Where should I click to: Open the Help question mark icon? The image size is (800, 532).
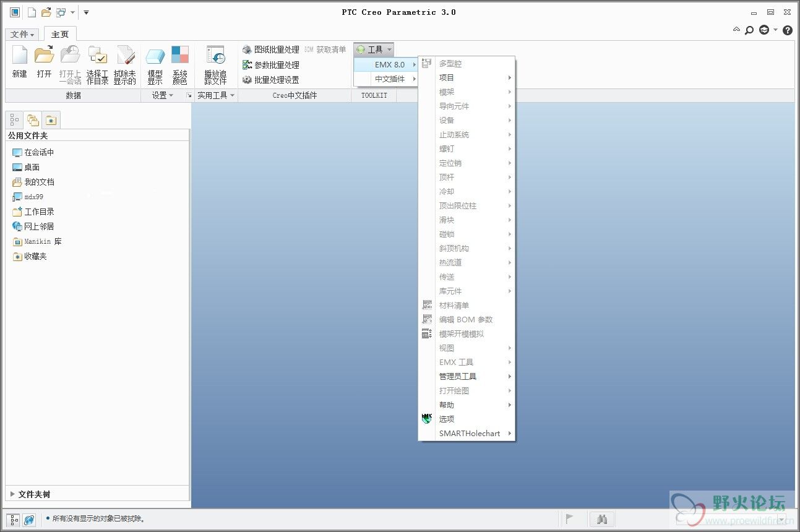[788, 30]
